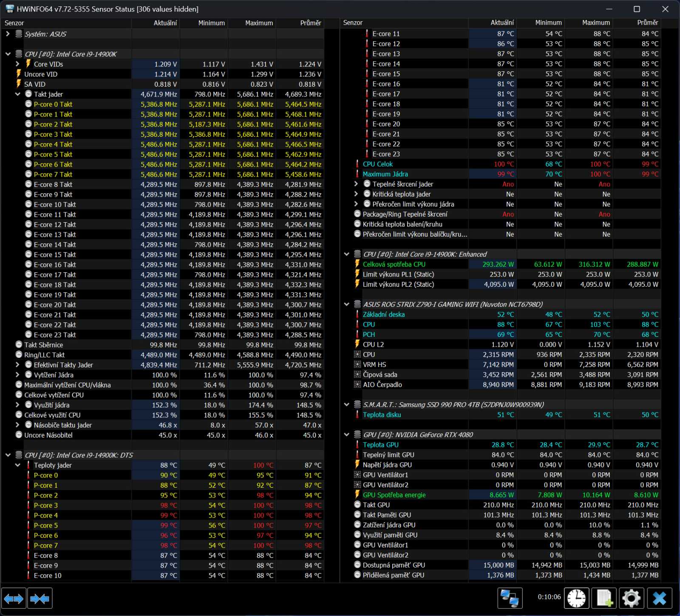
Task: Close sensors with the blue X button
Action: click(660, 599)
